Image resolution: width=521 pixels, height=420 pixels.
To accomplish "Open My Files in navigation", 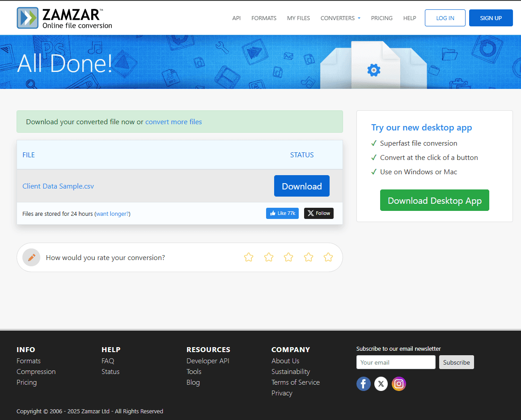I will [298, 18].
